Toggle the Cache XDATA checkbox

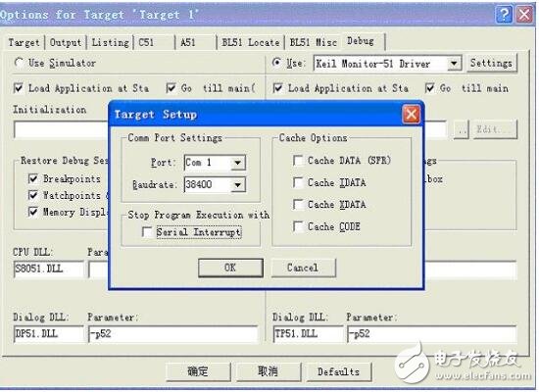(x=298, y=205)
